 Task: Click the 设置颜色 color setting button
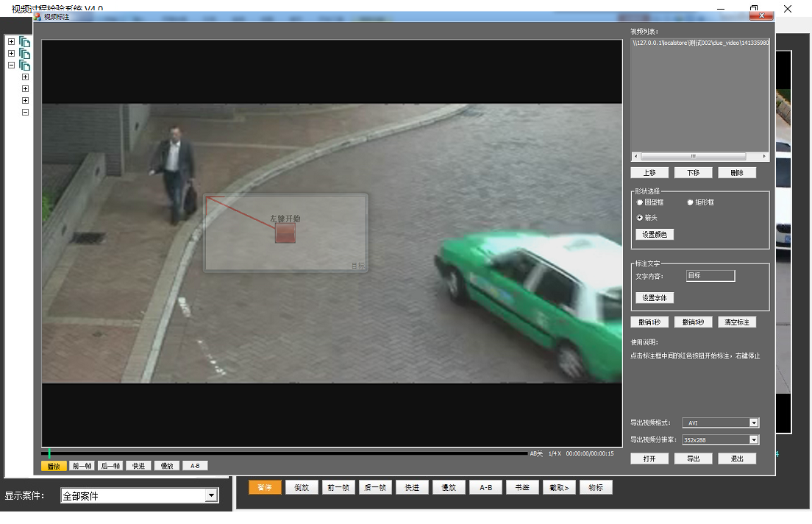click(x=655, y=235)
